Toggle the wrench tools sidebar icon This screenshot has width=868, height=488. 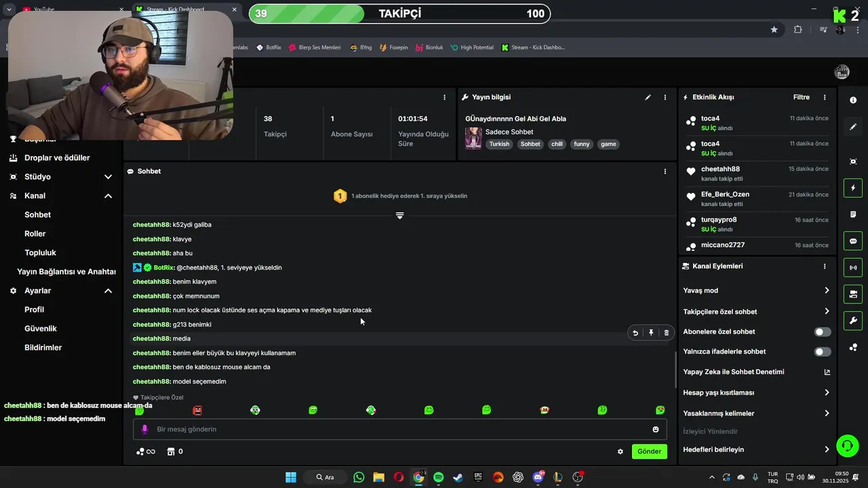[853, 321]
